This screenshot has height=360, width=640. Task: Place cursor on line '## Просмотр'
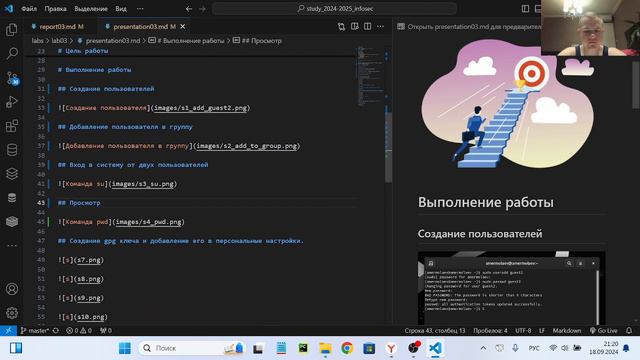[x=79, y=203]
